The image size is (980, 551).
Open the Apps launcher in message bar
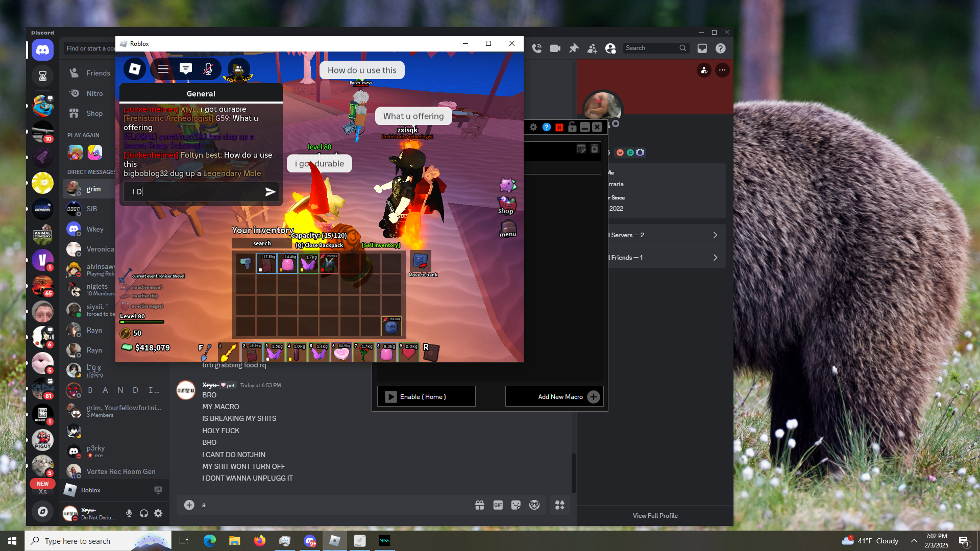click(560, 505)
